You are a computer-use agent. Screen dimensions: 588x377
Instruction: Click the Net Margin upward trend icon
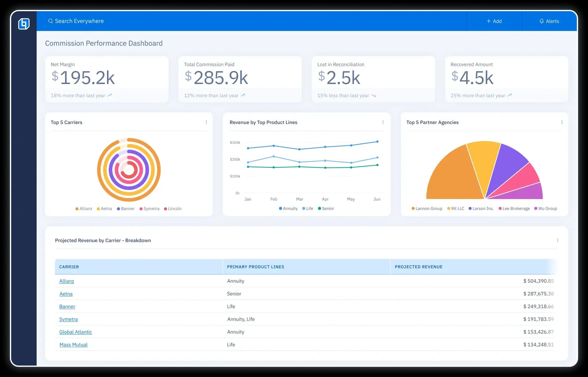pos(109,95)
